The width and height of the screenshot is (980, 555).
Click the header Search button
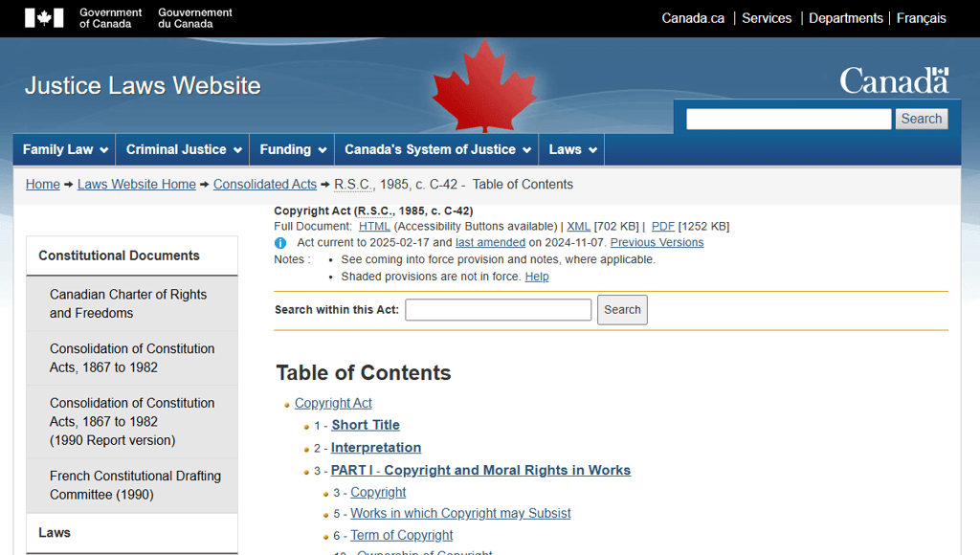[x=922, y=119]
